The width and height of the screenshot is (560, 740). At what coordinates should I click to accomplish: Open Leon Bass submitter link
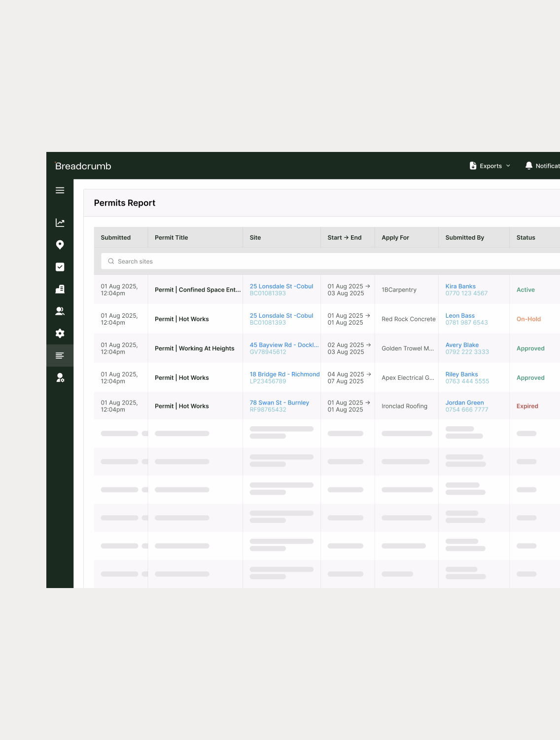pyautogui.click(x=460, y=316)
